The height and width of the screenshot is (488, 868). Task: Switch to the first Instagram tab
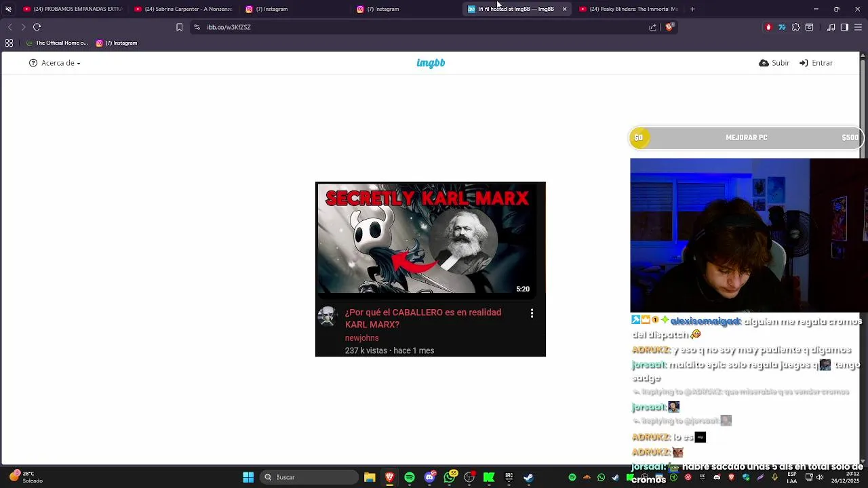[294, 9]
